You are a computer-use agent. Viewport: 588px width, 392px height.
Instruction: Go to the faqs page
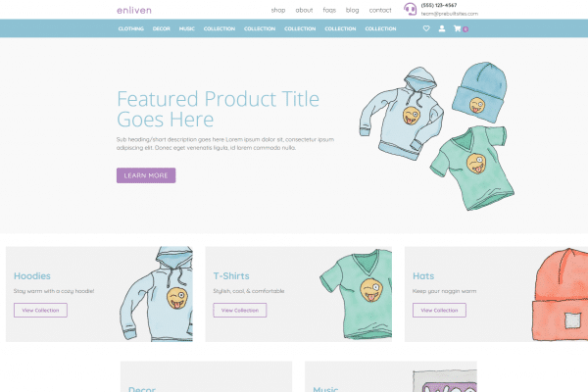point(329,10)
